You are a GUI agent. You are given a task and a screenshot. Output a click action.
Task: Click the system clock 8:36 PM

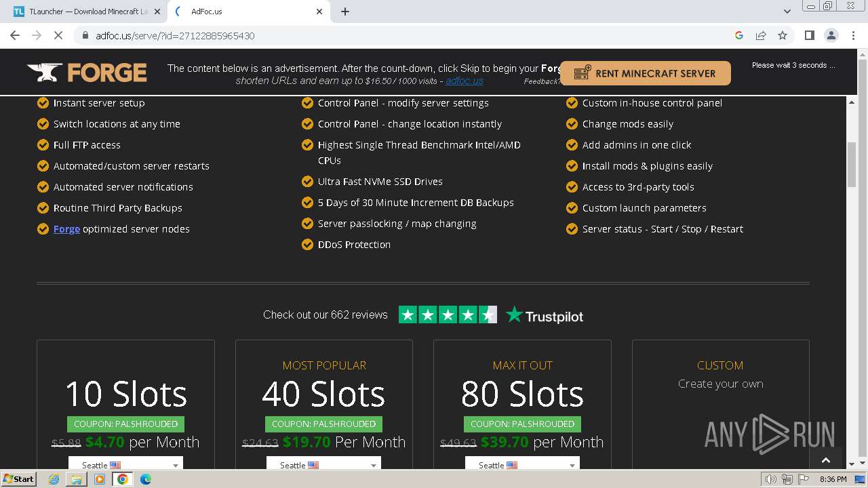click(x=833, y=479)
